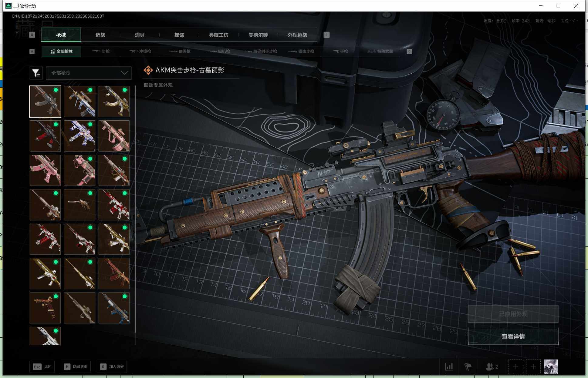Image resolution: width=588 pixels, height=378 pixels.
Task: Select the highlighted AKM skin thumbnail
Action: [x=45, y=102]
